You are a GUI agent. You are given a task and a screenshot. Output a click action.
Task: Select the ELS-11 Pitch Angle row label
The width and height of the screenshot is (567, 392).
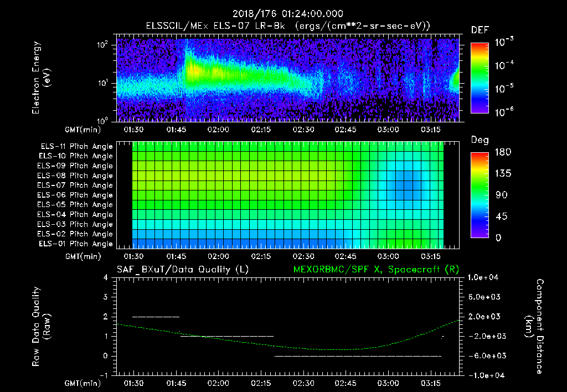click(x=76, y=147)
